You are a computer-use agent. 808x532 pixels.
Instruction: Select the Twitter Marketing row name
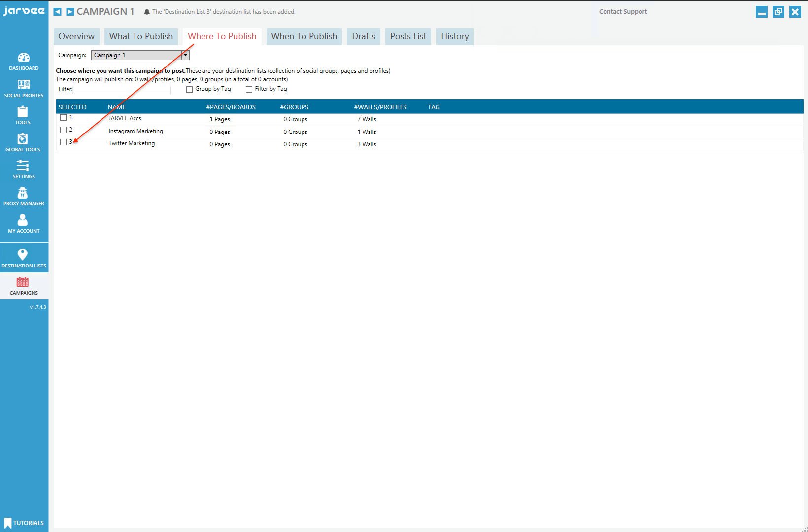(132, 143)
